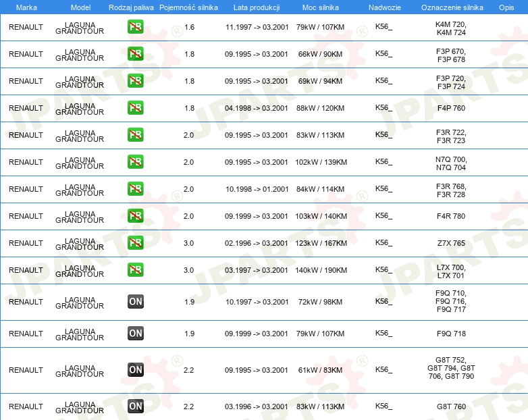
Task: Click K56_ body code in the F4R 780 row
Action: [x=384, y=215]
